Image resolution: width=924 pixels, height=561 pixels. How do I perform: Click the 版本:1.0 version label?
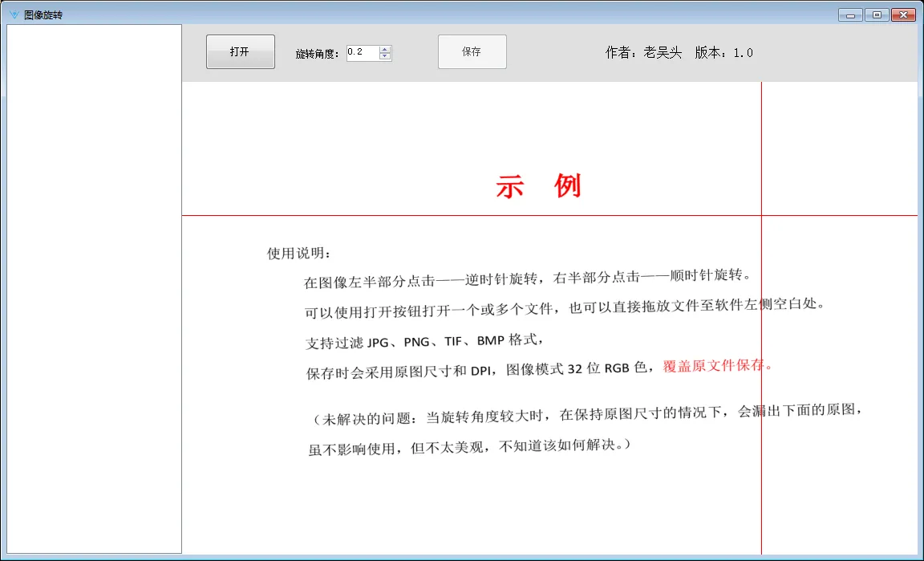tap(723, 53)
